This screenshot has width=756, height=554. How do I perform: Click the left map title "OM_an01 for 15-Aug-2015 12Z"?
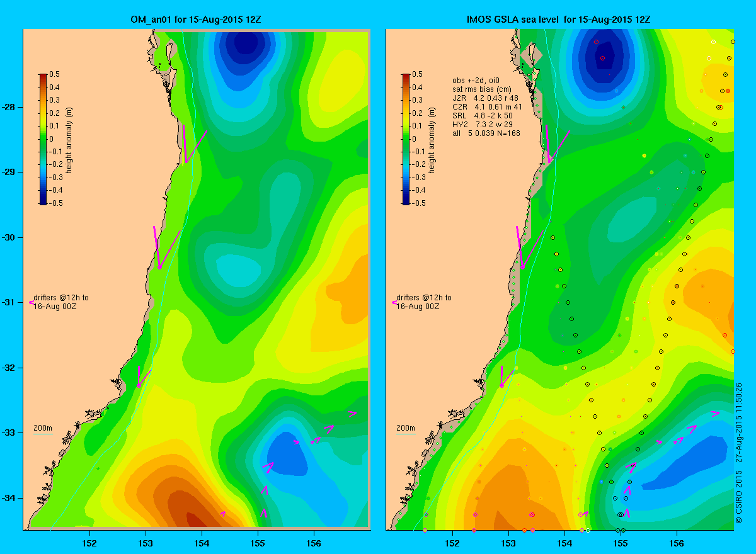tap(195, 20)
